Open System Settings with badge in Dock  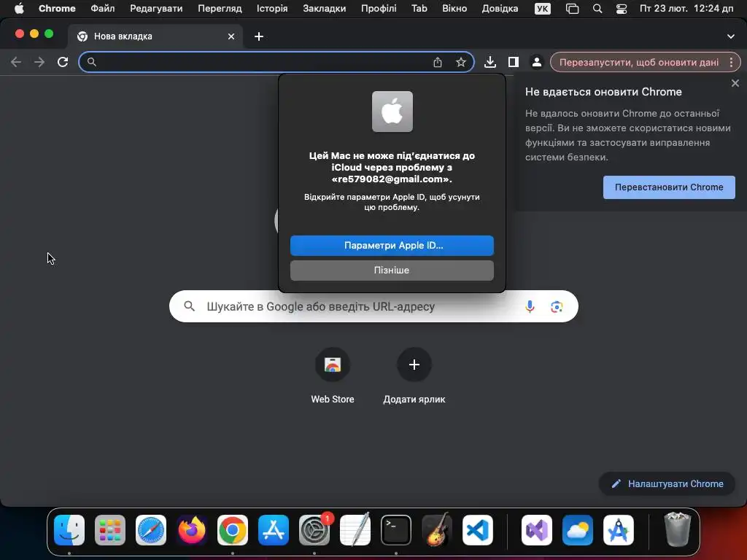click(314, 530)
